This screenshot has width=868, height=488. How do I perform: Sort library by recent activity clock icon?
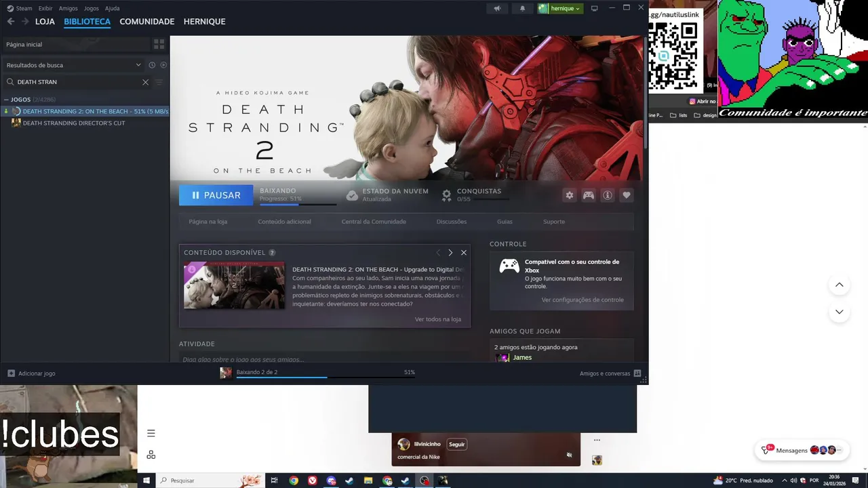[x=152, y=65]
